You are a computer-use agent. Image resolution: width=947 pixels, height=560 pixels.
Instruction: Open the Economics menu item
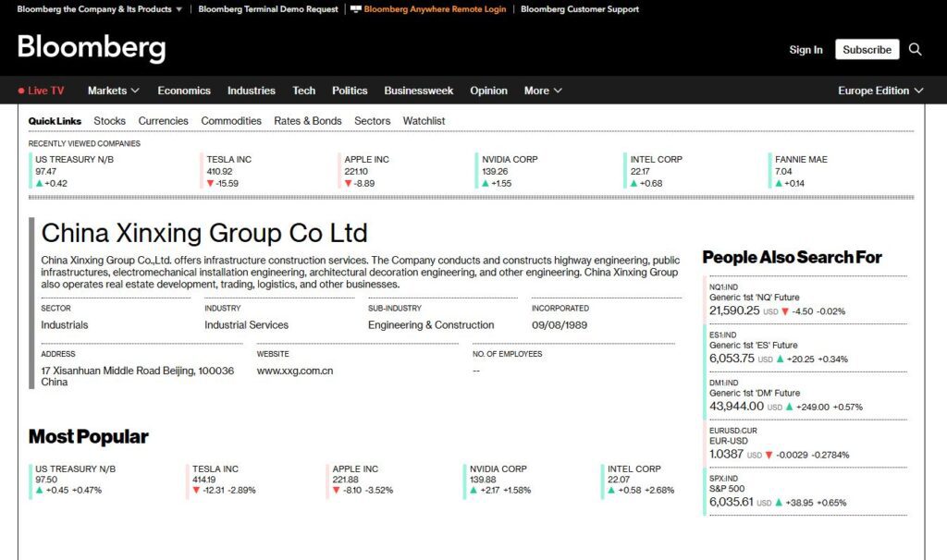[184, 91]
